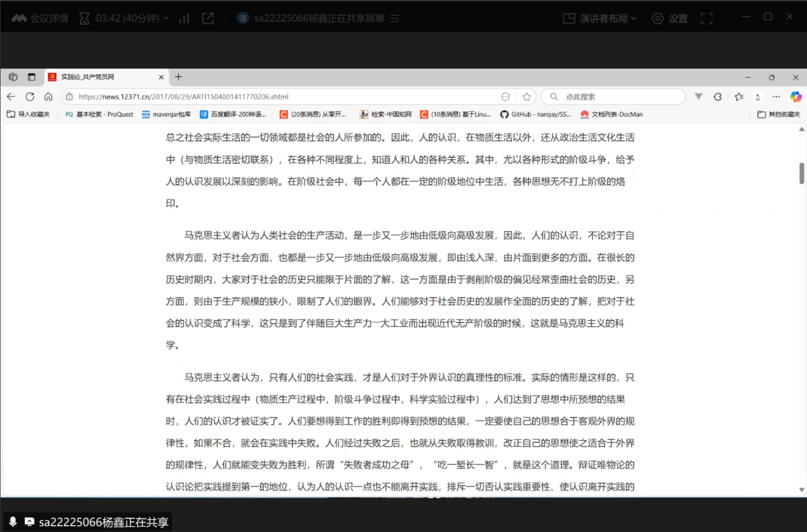
Task: Open the 会议详情 meeting details
Action: point(40,18)
